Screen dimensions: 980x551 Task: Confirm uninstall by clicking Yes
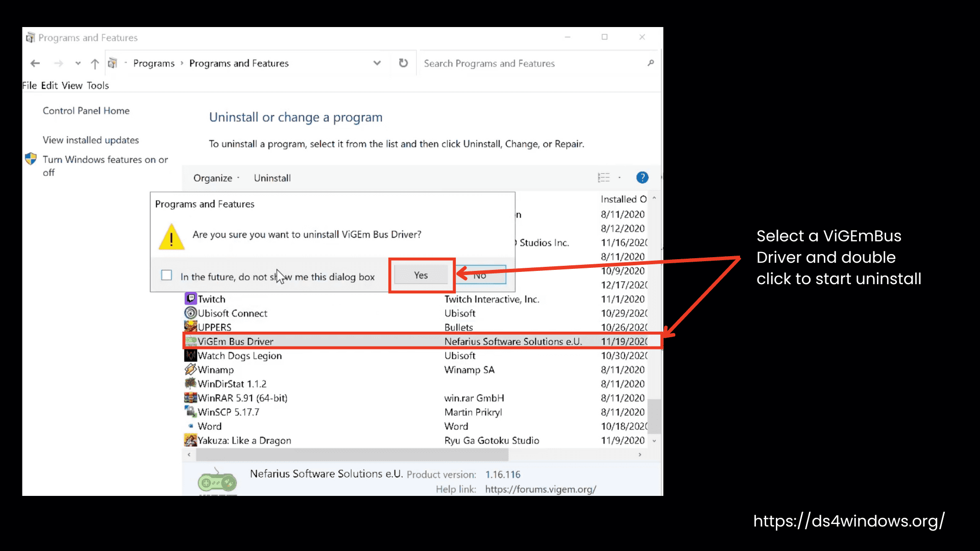coord(421,275)
